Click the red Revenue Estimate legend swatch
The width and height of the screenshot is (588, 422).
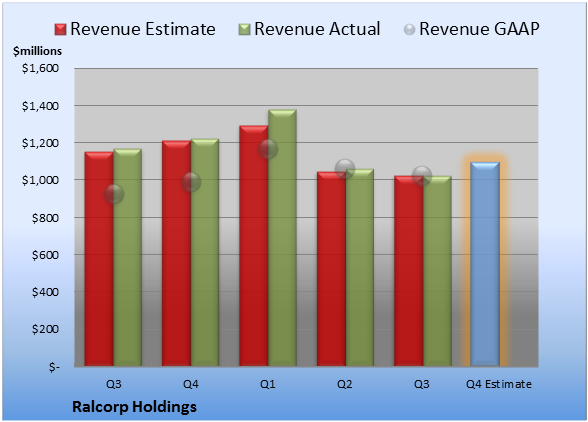click(60, 30)
